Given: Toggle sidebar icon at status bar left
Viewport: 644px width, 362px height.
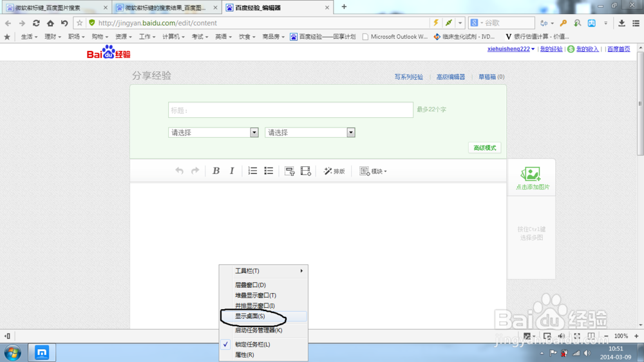Looking at the screenshot, I should coord(7,336).
